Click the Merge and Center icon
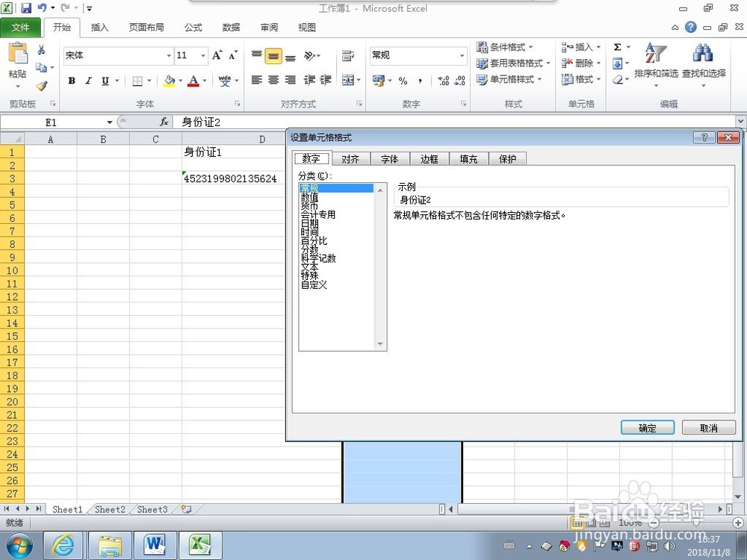Image resolution: width=747 pixels, height=560 pixels. pyautogui.click(x=348, y=80)
